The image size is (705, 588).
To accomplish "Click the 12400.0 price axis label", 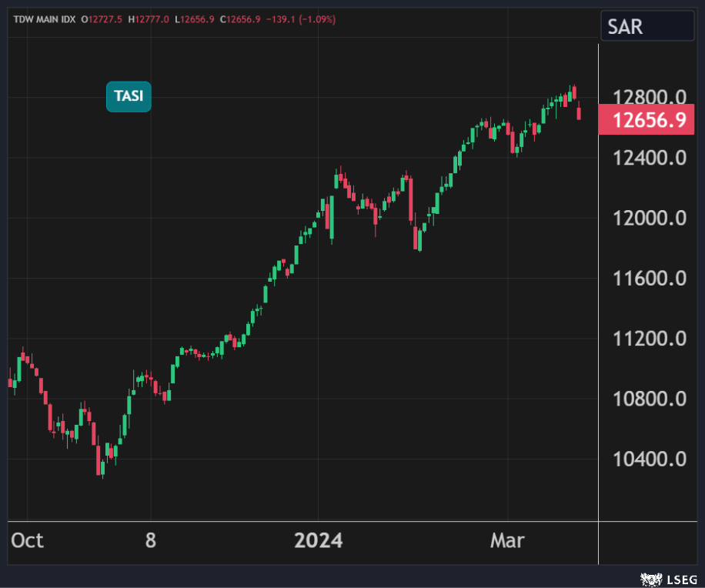I will pos(649,158).
